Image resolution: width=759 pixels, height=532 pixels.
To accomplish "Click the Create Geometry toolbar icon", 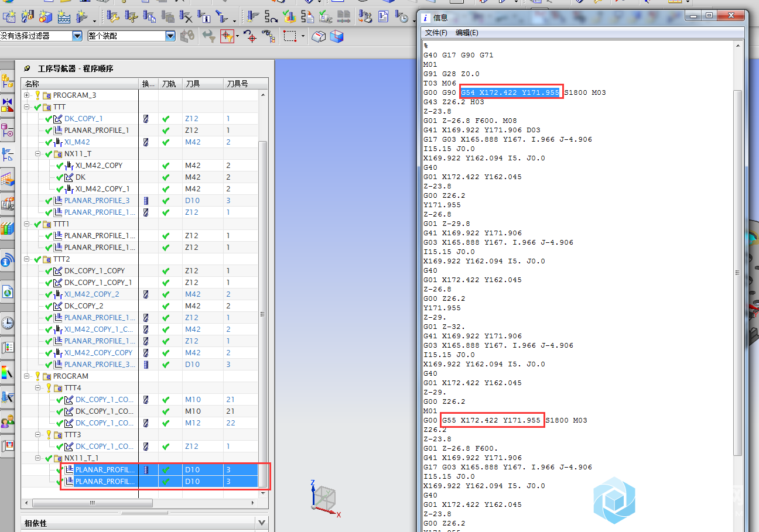I will (x=46, y=16).
